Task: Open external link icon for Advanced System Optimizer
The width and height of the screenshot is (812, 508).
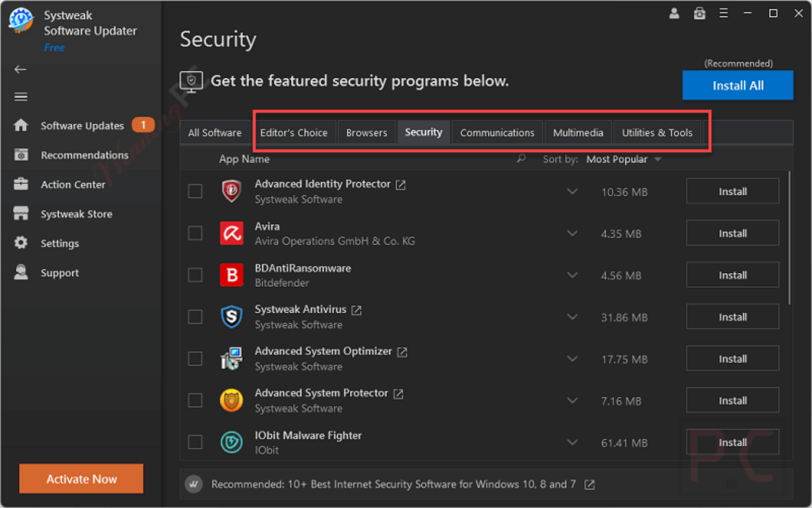Action: tap(402, 352)
